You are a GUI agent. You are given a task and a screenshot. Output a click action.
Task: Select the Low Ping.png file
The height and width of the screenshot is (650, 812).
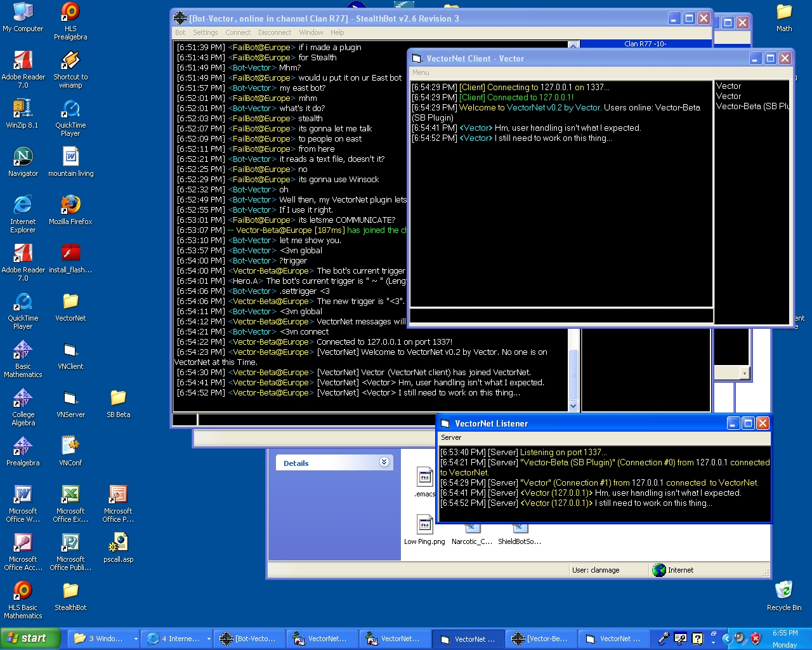pos(424,529)
